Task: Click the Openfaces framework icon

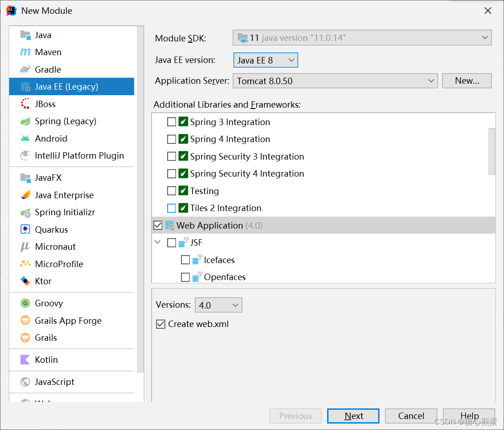Action: pos(197,277)
